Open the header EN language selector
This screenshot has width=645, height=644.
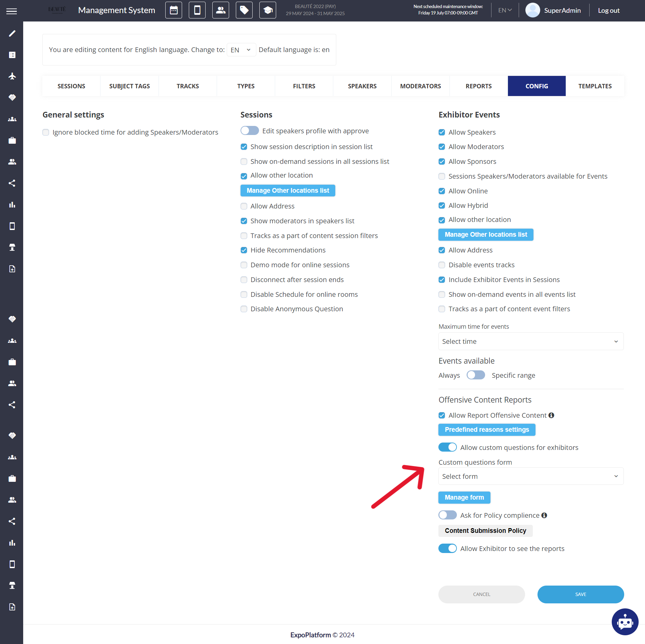[x=505, y=10]
